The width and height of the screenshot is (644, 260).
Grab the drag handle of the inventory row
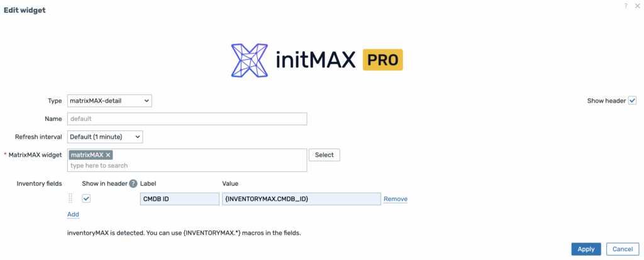tap(70, 199)
